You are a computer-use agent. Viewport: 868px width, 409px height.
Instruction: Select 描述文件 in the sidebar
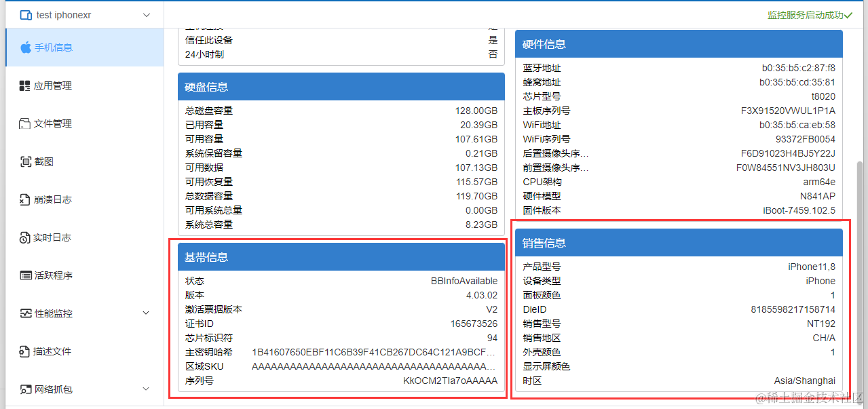(85, 351)
